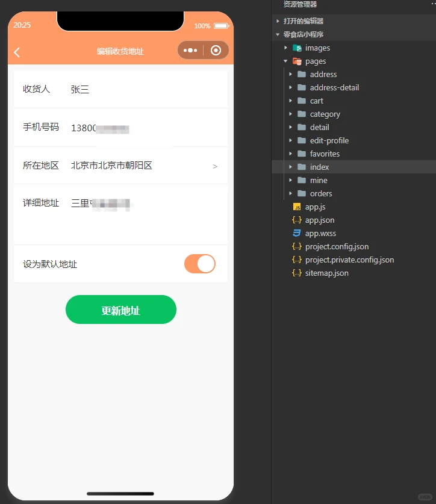The height and width of the screenshot is (504, 436).
Task: Open the app.json file
Action: (x=320, y=220)
